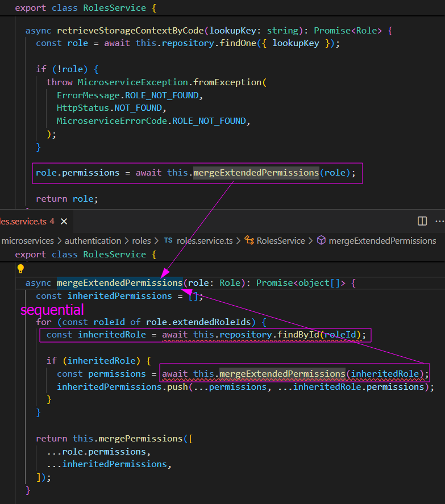Viewport: 445px width, 504px height.
Task: Open 'authentication' breadcrumb folder
Action: [x=93, y=241]
